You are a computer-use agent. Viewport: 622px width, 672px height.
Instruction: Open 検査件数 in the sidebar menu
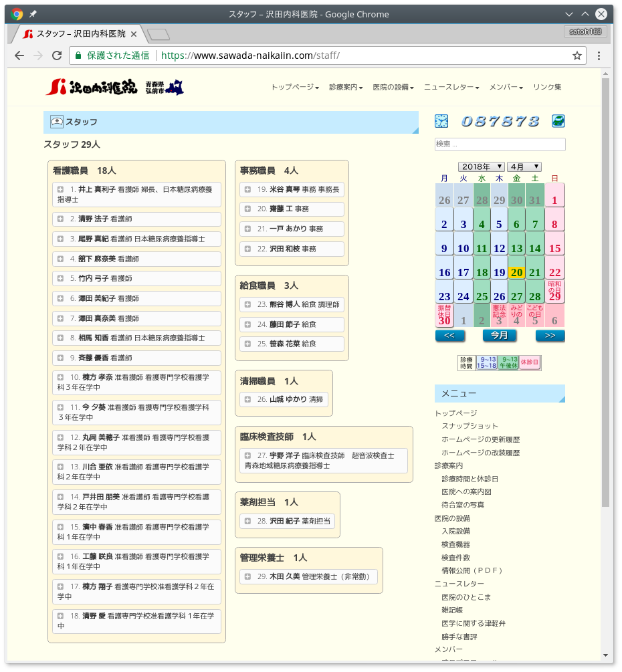pyautogui.click(x=455, y=558)
